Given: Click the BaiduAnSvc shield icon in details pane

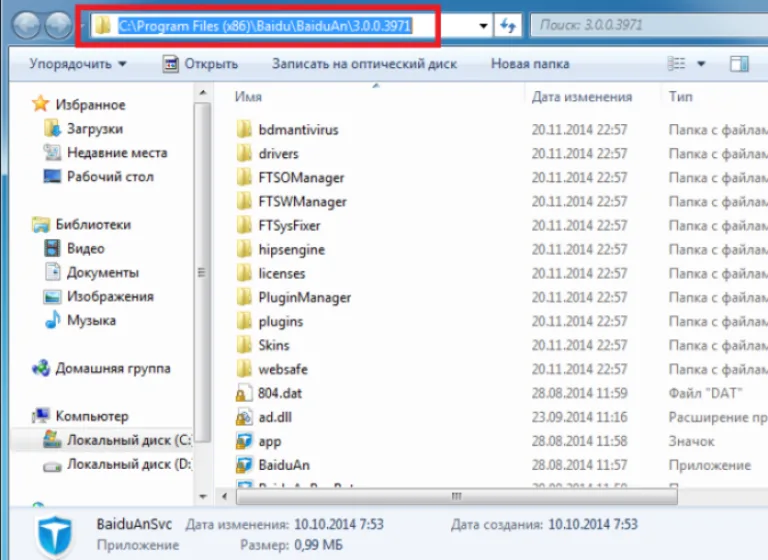Looking at the screenshot, I should (x=55, y=536).
